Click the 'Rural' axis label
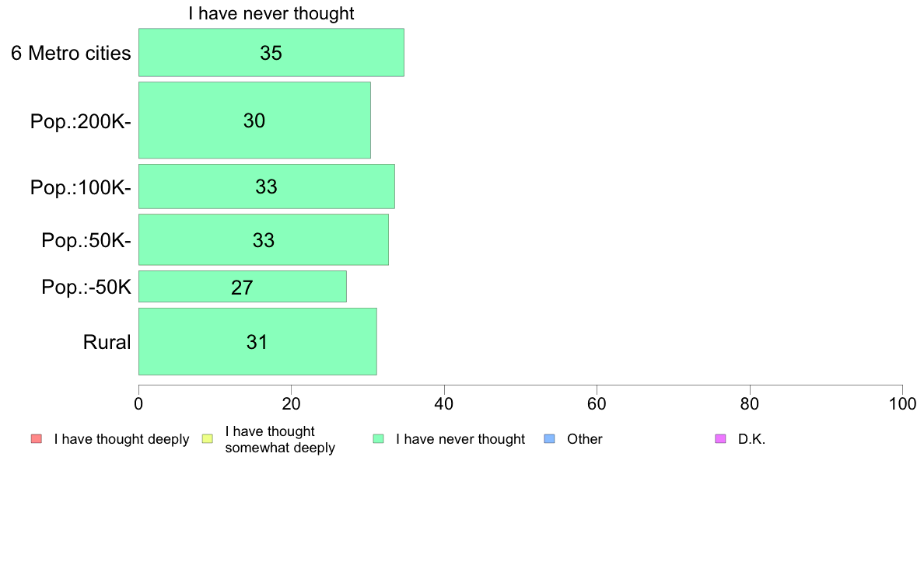924x572 pixels. tap(107, 342)
